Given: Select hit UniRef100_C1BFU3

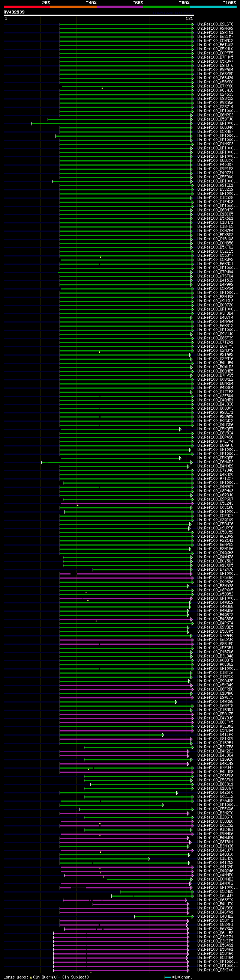Looking at the screenshot, I should click(x=215, y=227).
